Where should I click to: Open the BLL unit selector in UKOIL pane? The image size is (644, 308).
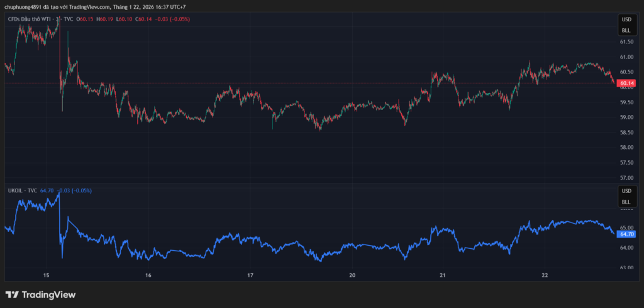[x=626, y=202]
